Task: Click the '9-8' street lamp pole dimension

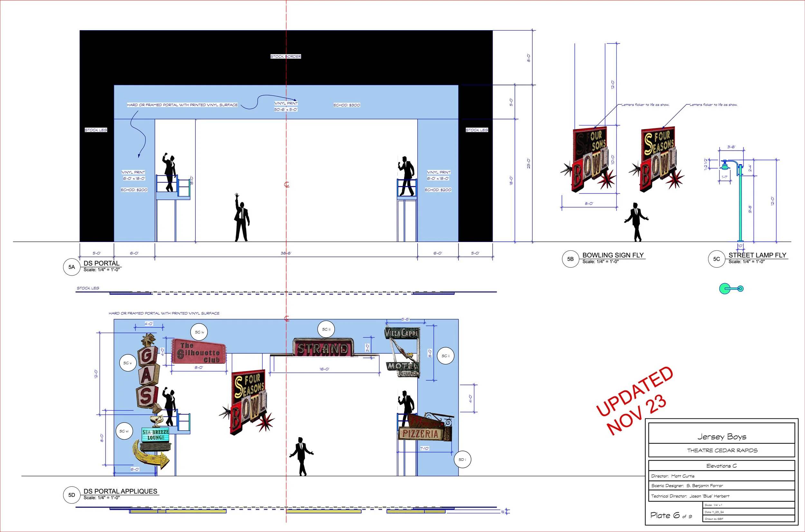Action: point(750,209)
